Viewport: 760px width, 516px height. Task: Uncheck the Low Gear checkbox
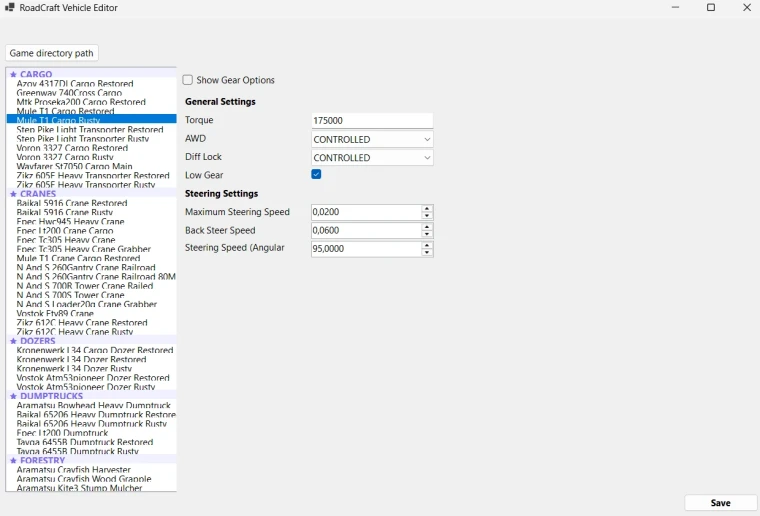[316, 174]
